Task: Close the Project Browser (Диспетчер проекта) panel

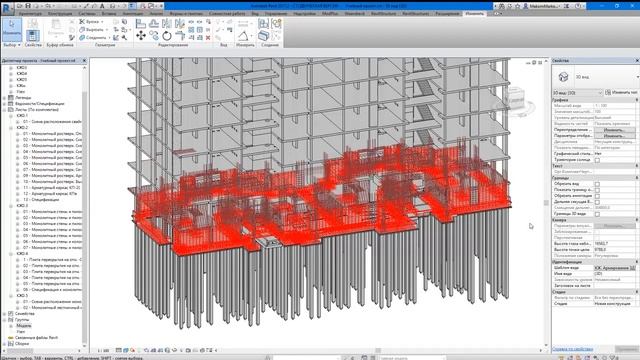Action: (x=84, y=60)
